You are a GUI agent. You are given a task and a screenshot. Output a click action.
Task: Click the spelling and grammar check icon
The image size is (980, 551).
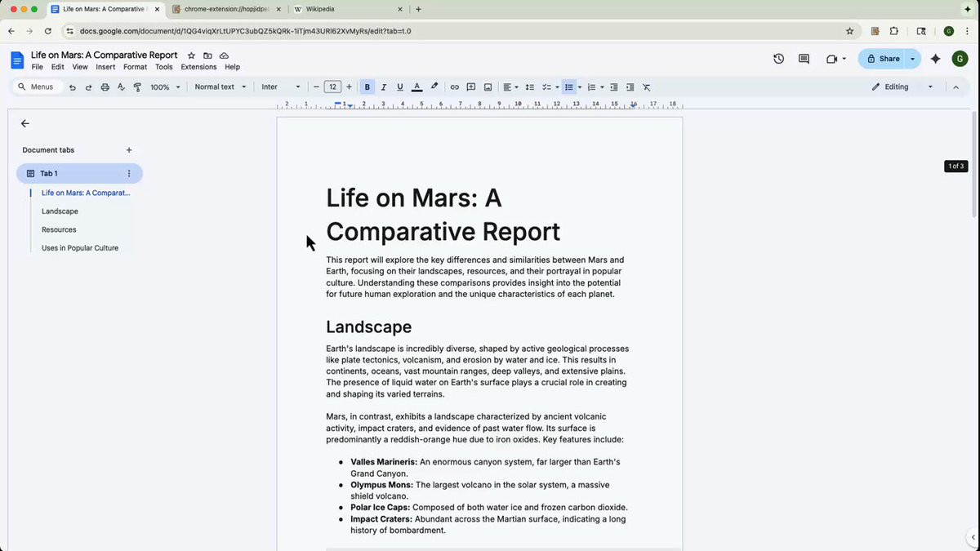tap(121, 87)
